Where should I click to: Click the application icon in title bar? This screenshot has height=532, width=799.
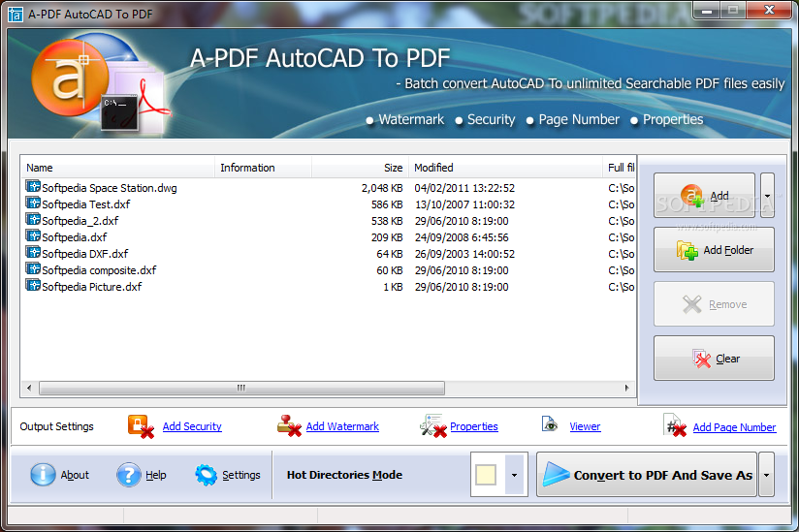[16, 15]
